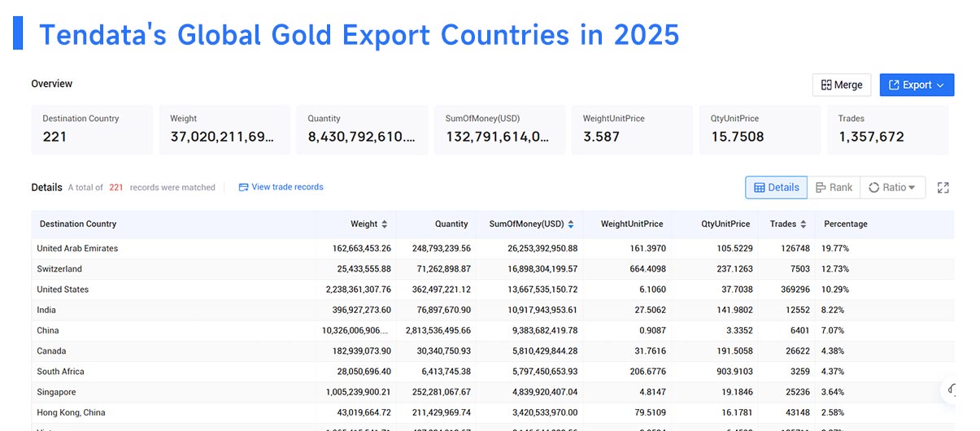
Task: Select the Switzerland row
Action: [493, 268]
